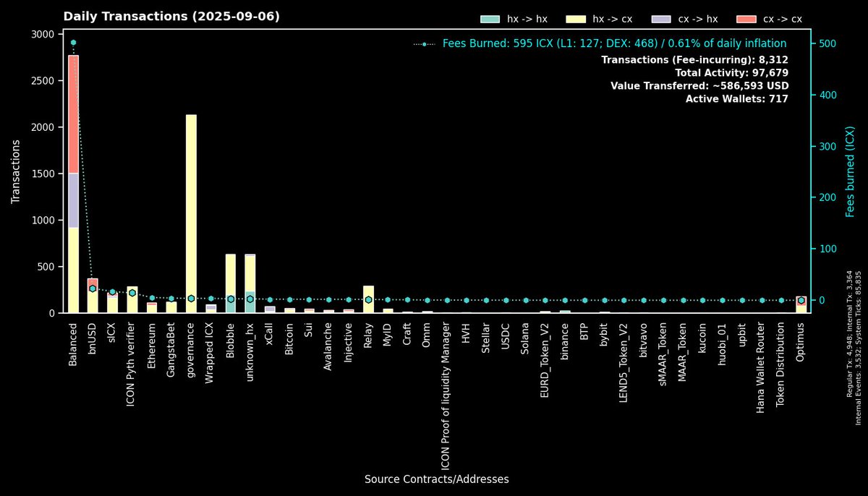Click the 'Solana' x-axis label
868x496 pixels.
pos(526,339)
